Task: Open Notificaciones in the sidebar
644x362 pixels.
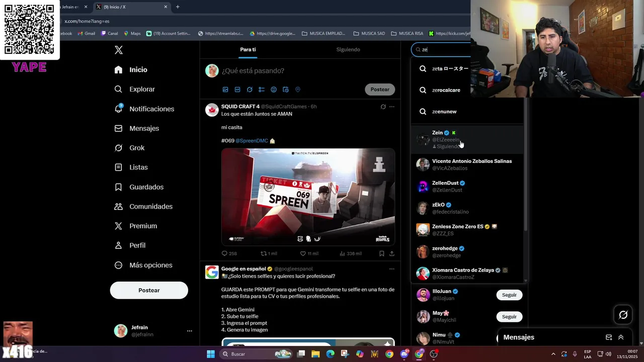Action: click(144, 109)
